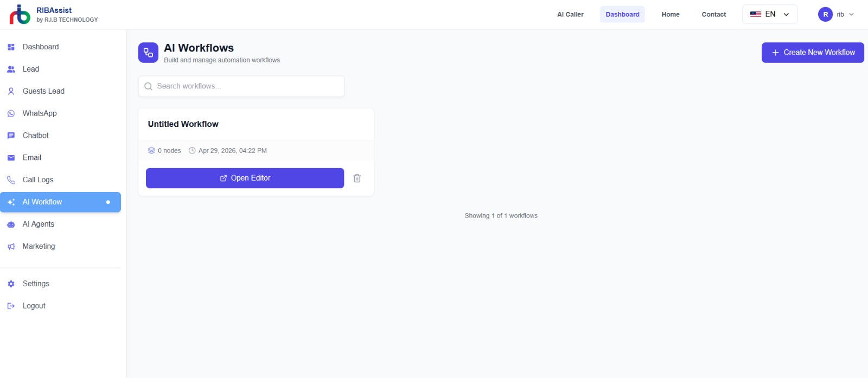This screenshot has height=378, width=868.
Task: Click 'Apr 29, 2026, 04:22 PM' timestamp
Action: 233,151
